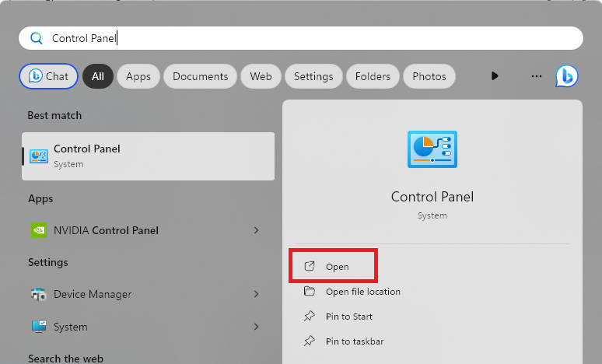Click inside the search text field

tap(311, 38)
